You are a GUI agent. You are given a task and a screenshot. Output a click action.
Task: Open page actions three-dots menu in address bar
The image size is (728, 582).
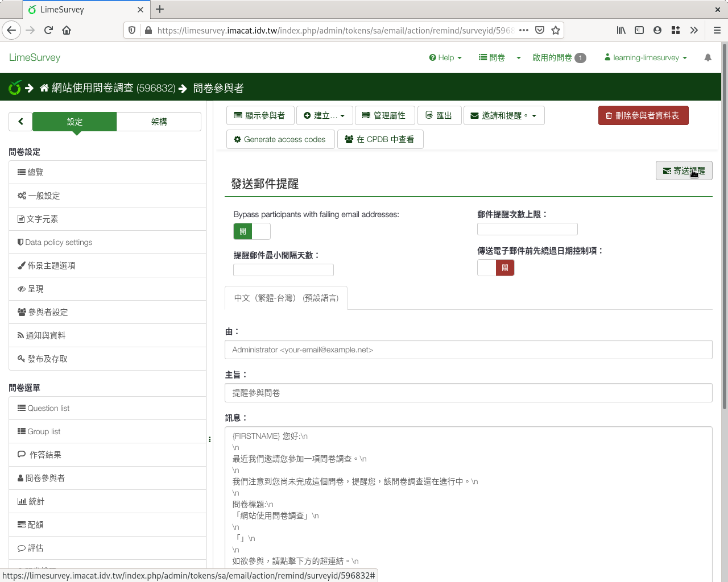524,30
